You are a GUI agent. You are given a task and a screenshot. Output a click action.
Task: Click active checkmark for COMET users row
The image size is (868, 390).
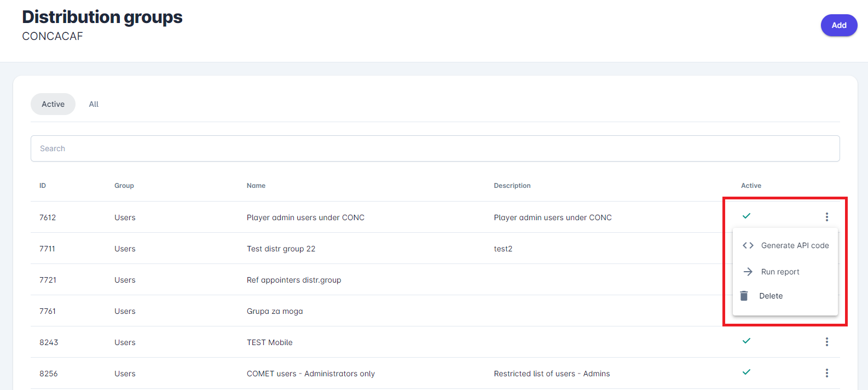click(746, 372)
